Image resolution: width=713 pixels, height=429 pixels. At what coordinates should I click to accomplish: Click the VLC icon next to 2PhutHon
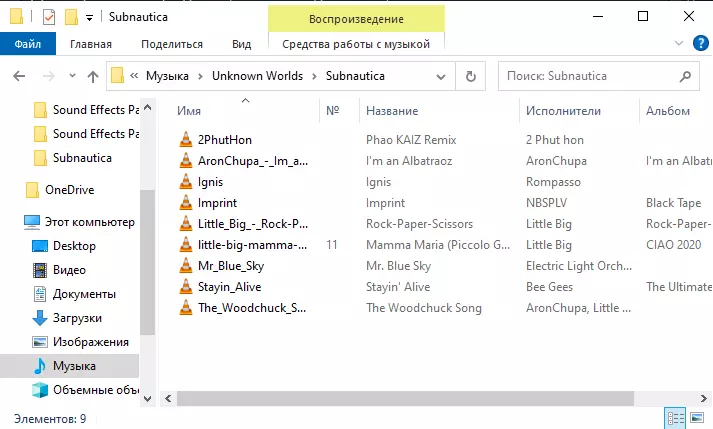pos(186,139)
